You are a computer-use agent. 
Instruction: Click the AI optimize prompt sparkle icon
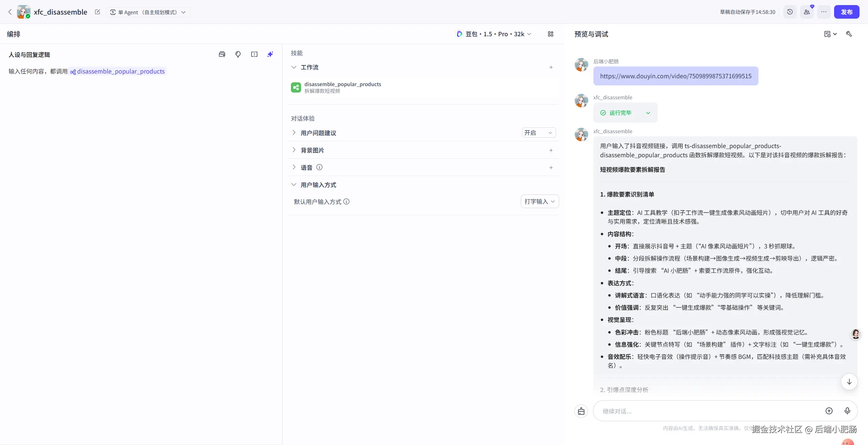tap(270, 54)
